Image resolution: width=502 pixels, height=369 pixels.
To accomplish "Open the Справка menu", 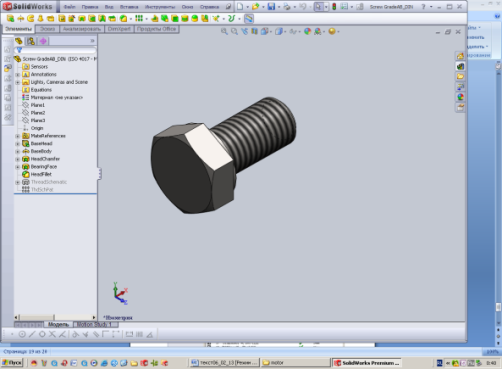I will 209,7.
